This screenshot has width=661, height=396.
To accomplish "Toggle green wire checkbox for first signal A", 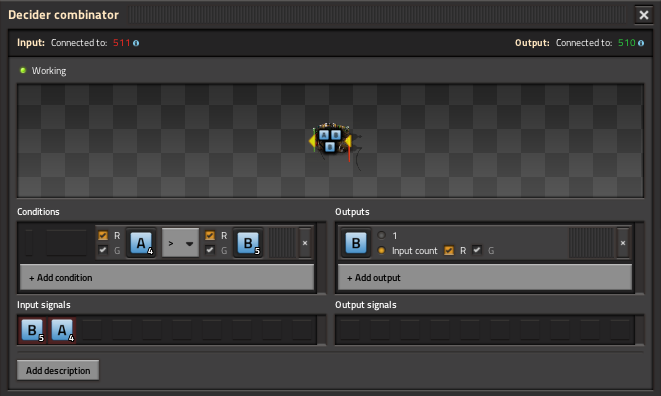I will [x=103, y=250].
